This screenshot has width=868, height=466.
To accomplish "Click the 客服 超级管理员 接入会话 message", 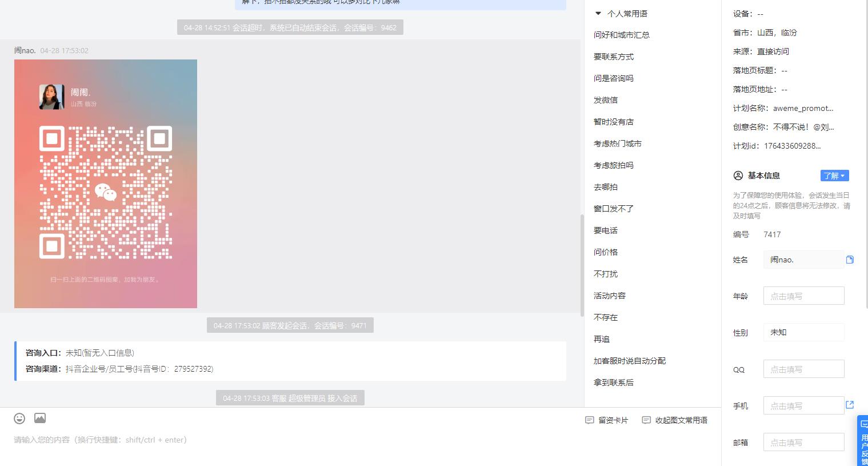I will tap(290, 398).
